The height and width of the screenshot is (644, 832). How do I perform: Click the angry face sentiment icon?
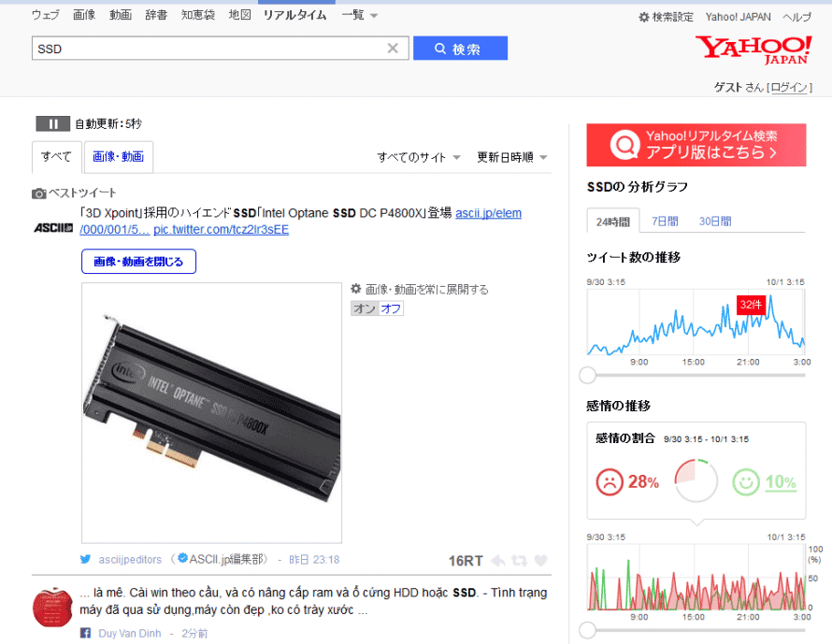click(x=610, y=481)
